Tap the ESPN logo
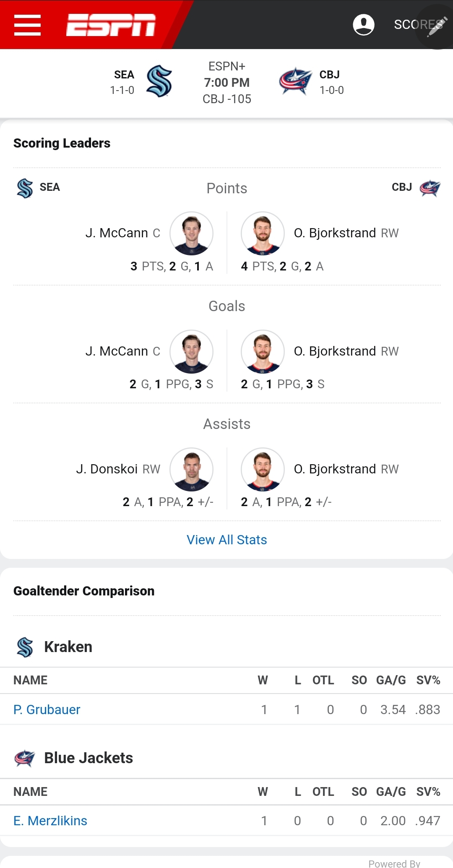453x868 pixels. click(111, 25)
